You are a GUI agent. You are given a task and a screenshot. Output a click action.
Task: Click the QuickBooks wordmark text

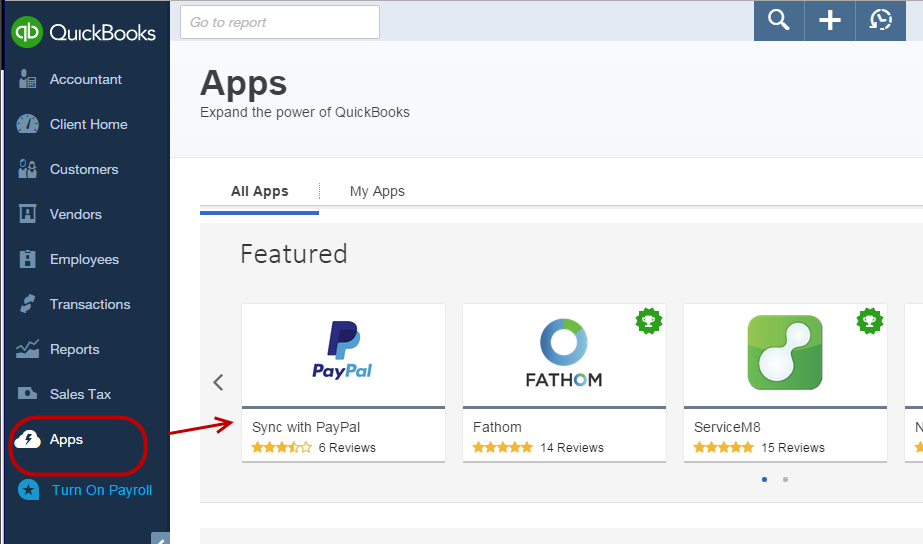click(x=102, y=32)
